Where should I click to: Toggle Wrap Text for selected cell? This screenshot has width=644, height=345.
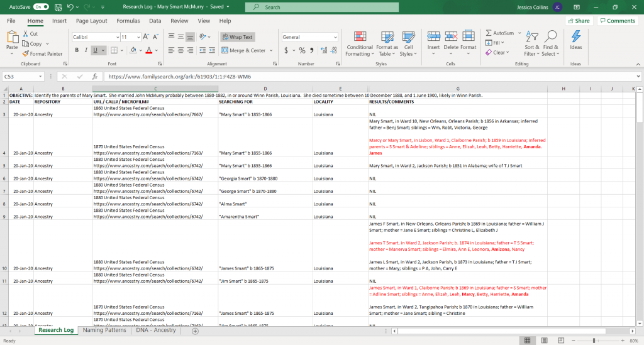pyautogui.click(x=237, y=37)
